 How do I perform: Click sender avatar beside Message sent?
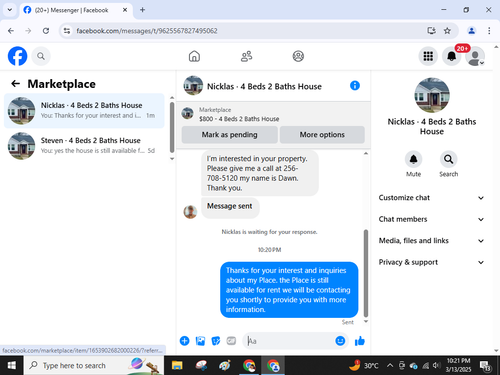(x=190, y=212)
